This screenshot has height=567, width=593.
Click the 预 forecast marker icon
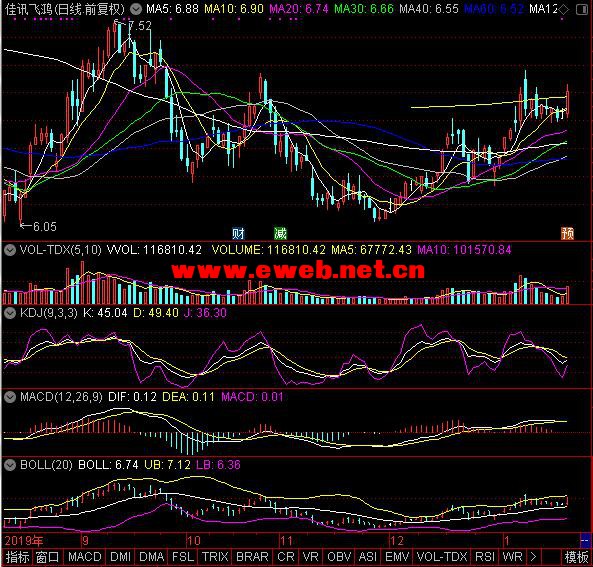[567, 233]
